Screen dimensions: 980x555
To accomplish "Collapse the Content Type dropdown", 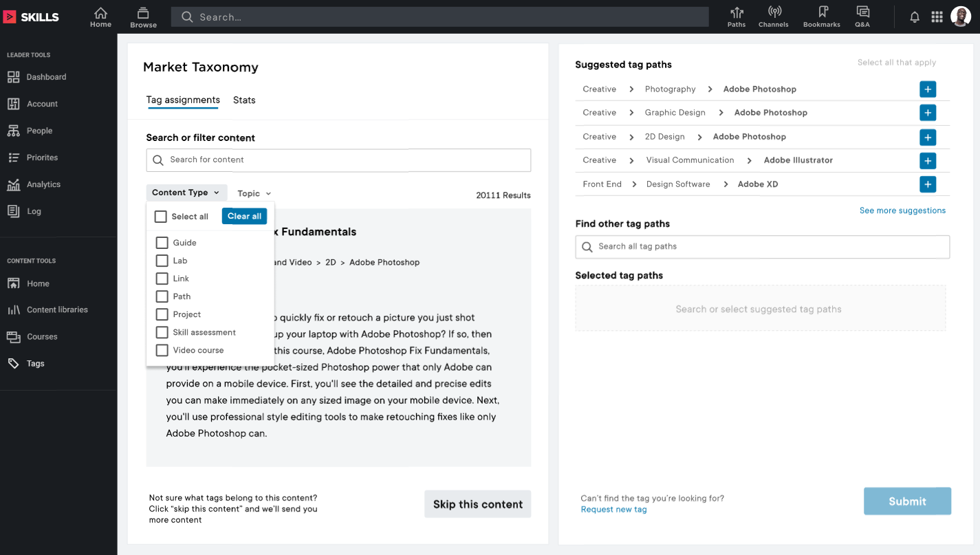I will (186, 193).
